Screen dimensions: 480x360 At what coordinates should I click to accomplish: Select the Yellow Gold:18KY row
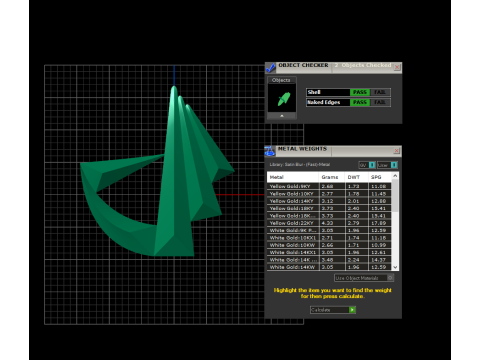[x=329, y=208]
